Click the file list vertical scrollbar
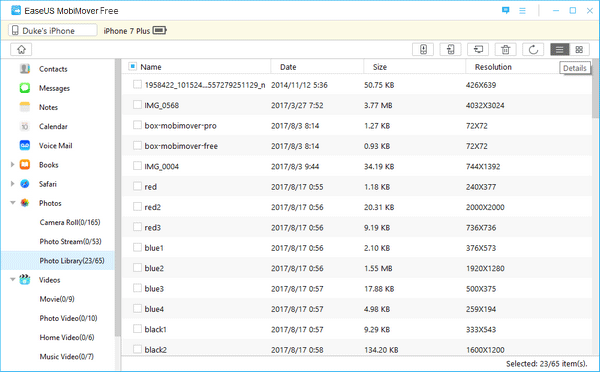The width and height of the screenshot is (600, 372). coord(595,89)
